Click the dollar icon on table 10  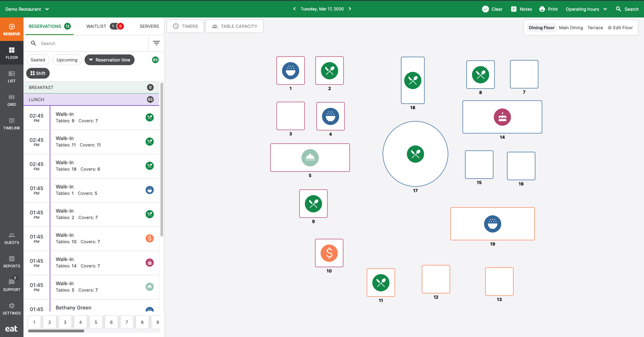click(x=329, y=253)
